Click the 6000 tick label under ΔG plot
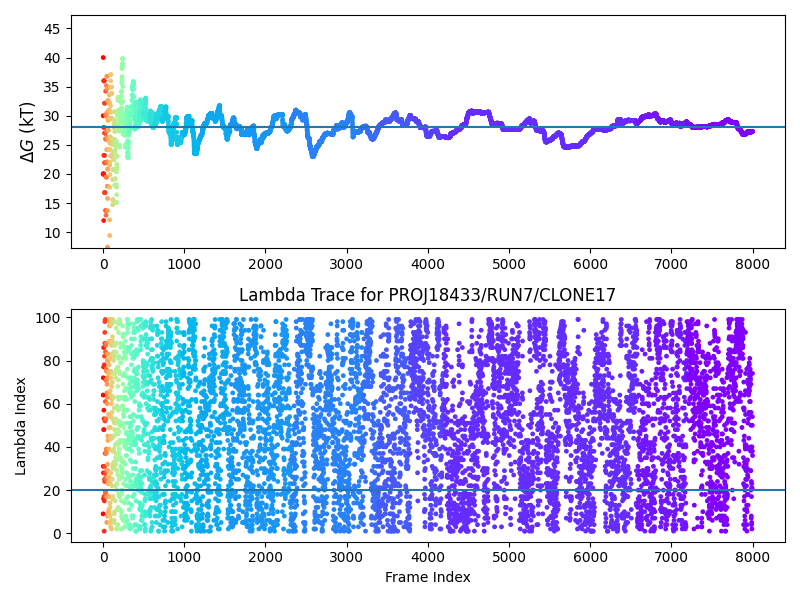Image resolution: width=800 pixels, height=600 pixels. [589, 264]
